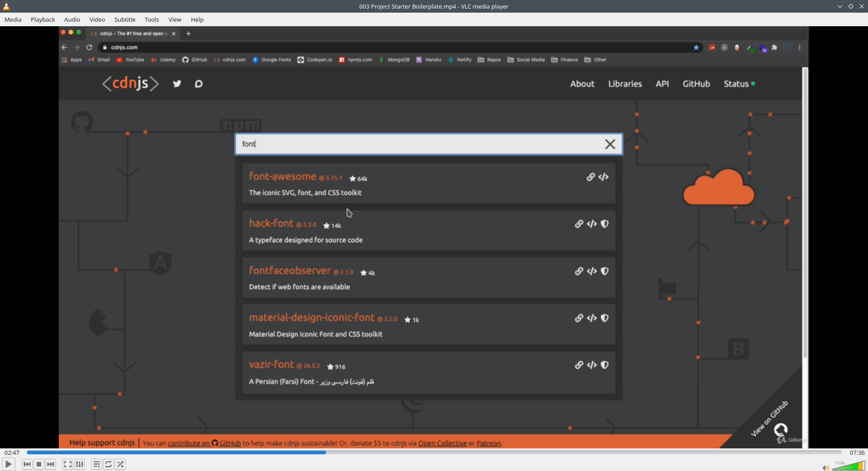
Task: Click the VLC cone icon in title bar
Action: coord(6,6)
